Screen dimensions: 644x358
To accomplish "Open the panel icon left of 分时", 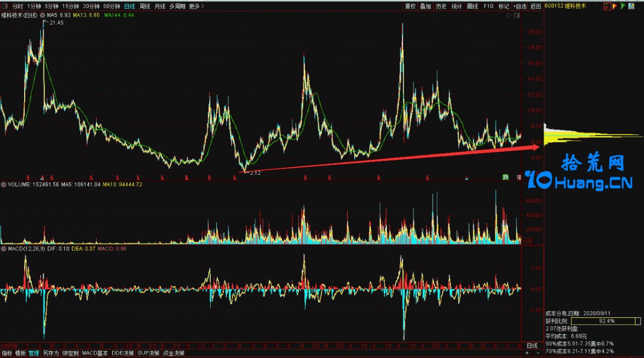I will point(5,6).
